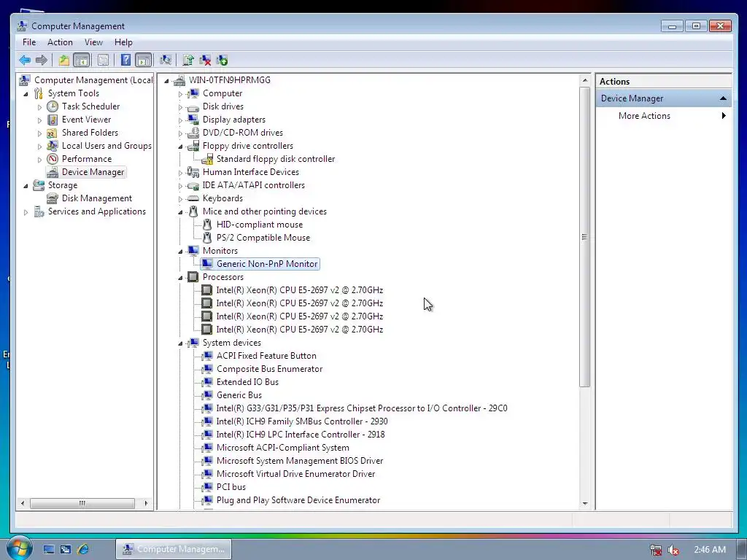The width and height of the screenshot is (747, 560).
Task: Collapse the Floppy drive controllers category
Action: coord(180,146)
